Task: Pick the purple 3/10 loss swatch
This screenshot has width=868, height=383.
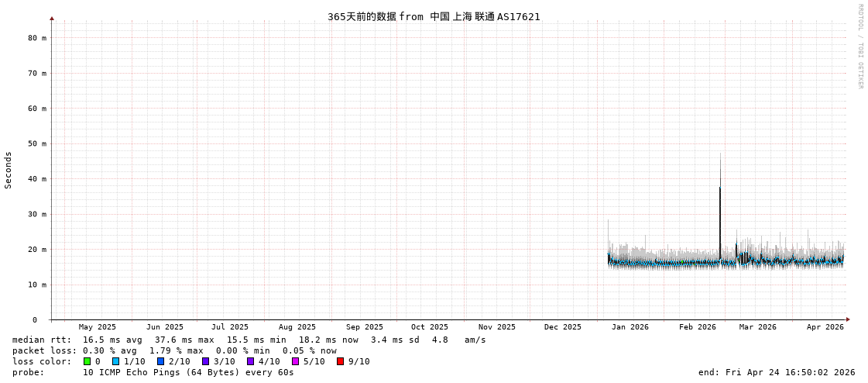Action: [205, 361]
